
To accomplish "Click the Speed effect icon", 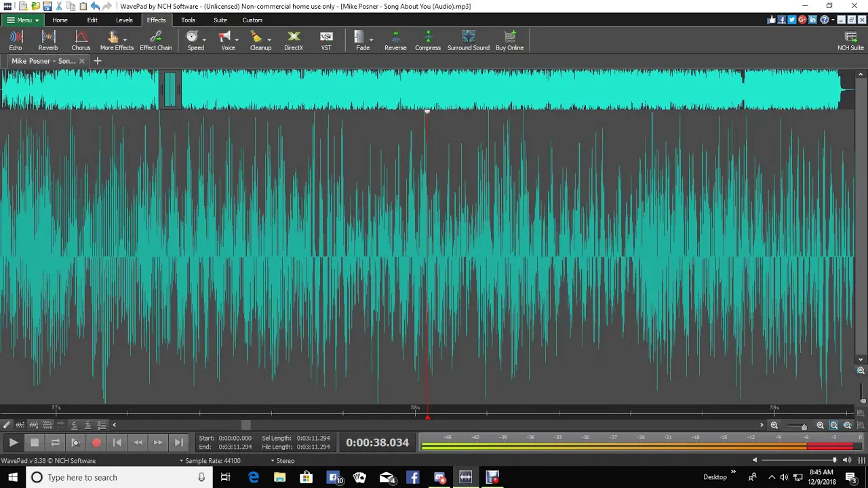I will click(x=193, y=37).
